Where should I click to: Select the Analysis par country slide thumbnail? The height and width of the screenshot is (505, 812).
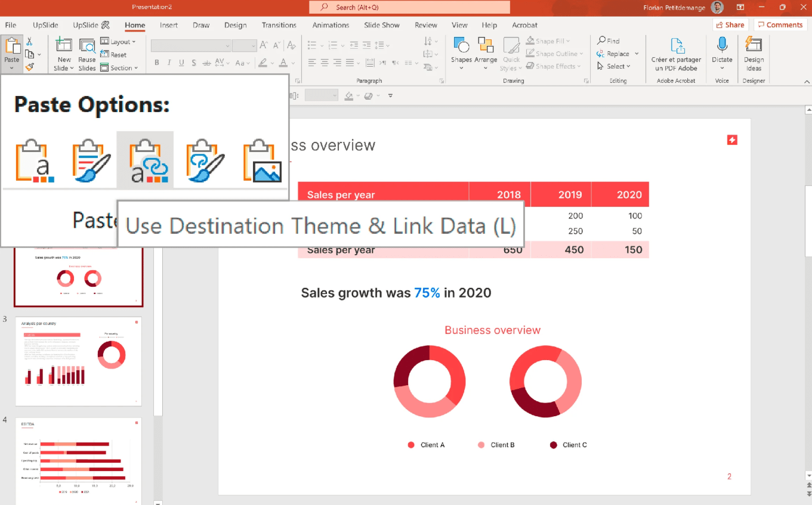pyautogui.click(x=78, y=361)
